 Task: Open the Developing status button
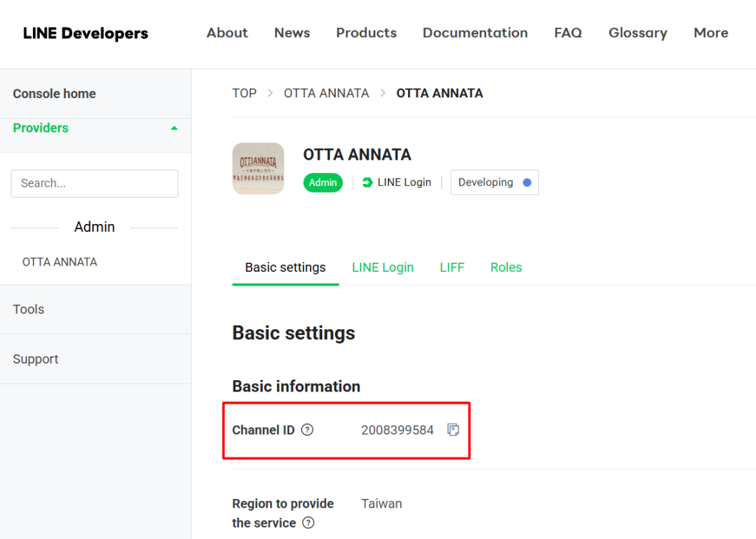(494, 183)
